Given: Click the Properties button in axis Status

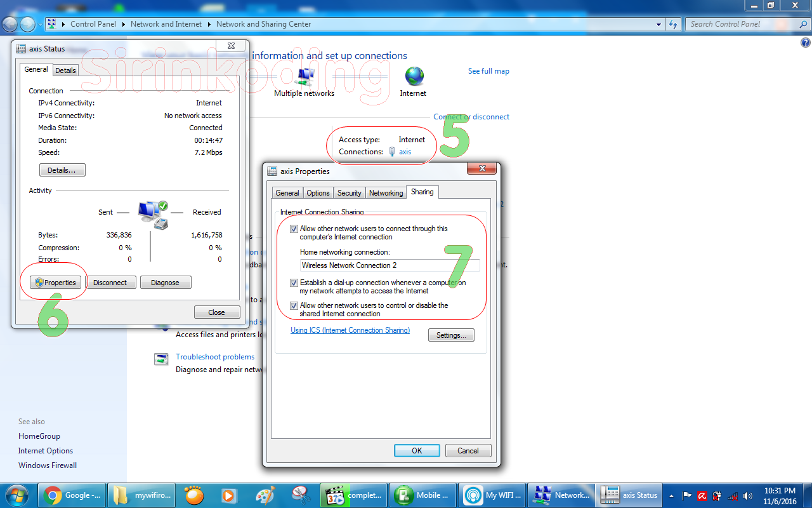Looking at the screenshot, I should click(56, 283).
